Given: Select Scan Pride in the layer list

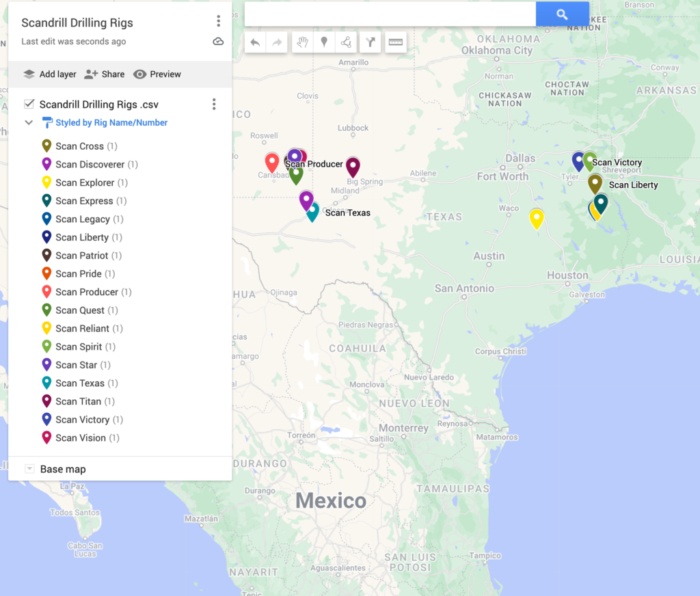Looking at the screenshot, I should click(78, 273).
